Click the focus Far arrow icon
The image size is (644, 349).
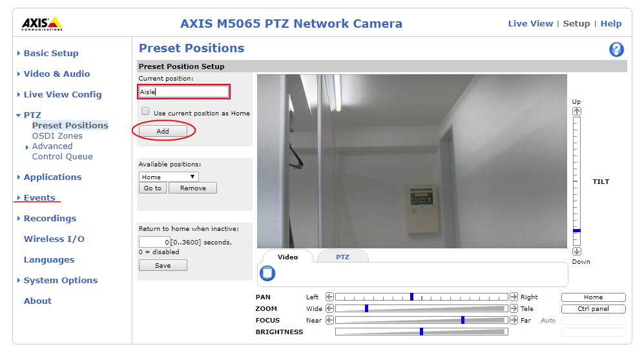[514, 320]
